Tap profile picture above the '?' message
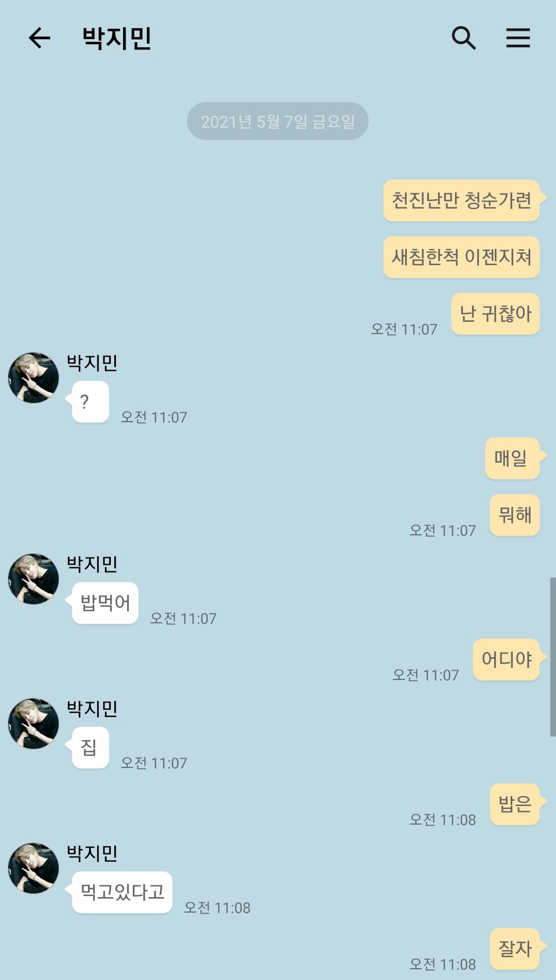 pyautogui.click(x=33, y=378)
